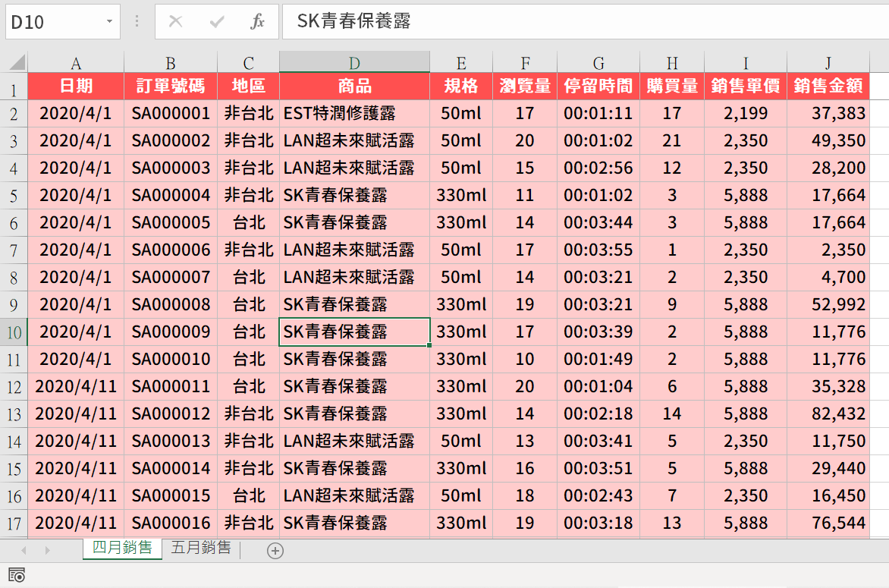Click header cell 銷售單價

pyautogui.click(x=746, y=86)
